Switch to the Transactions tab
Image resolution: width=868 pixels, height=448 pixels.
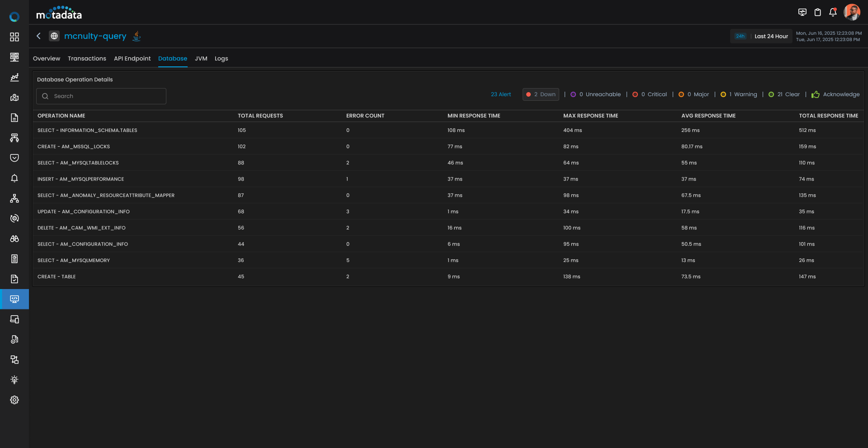click(86, 58)
